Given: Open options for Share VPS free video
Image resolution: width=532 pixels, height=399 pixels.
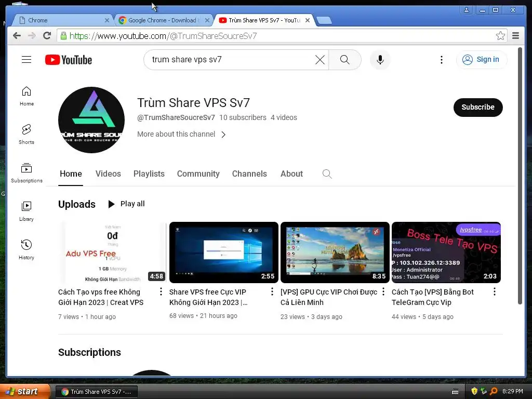Looking at the screenshot, I should 272,291.
